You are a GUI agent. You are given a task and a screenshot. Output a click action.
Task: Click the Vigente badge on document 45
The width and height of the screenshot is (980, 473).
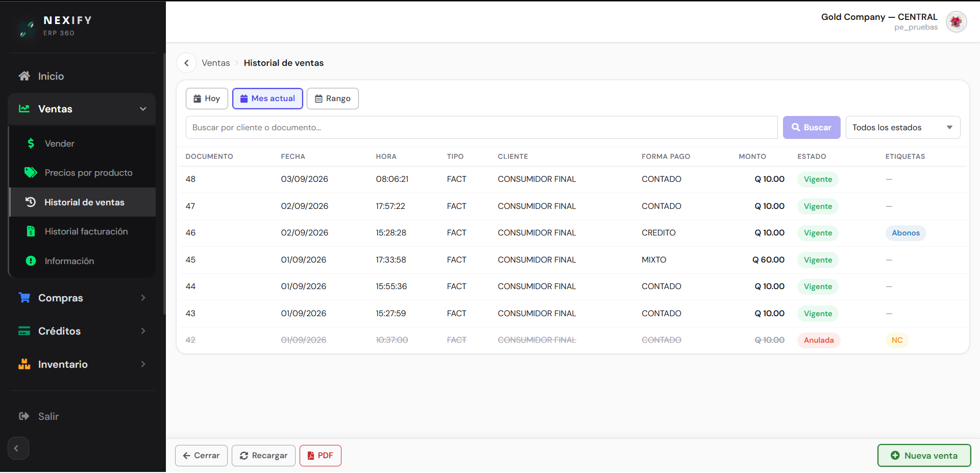point(818,260)
